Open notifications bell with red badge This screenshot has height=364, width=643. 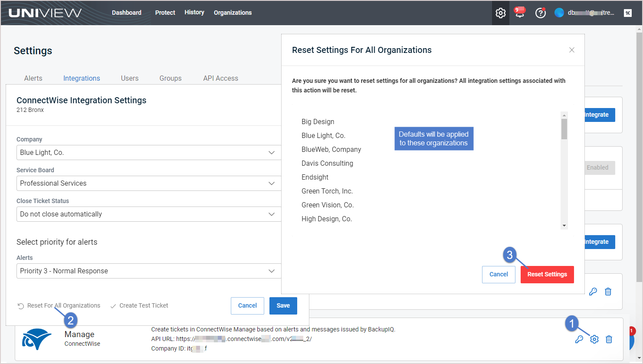click(519, 13)
